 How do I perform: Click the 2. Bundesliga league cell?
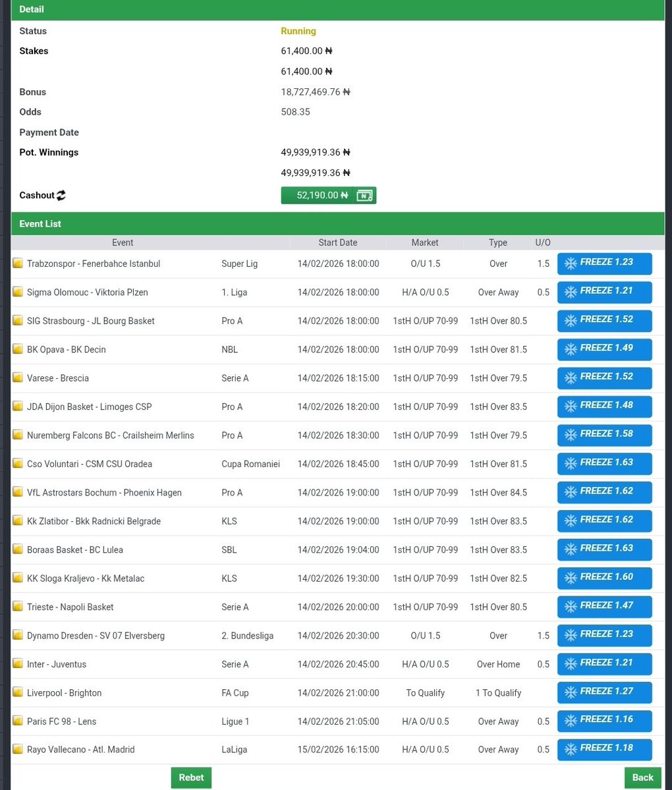click(x=247, y=636)
